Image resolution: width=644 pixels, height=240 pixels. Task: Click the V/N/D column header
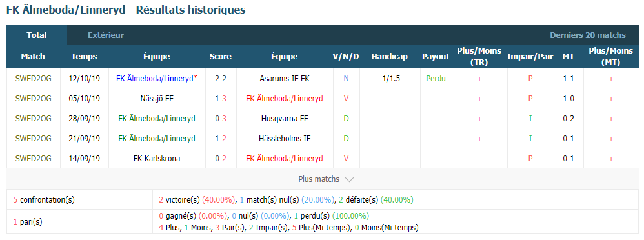pyautogui.click(x=346, y=57)
